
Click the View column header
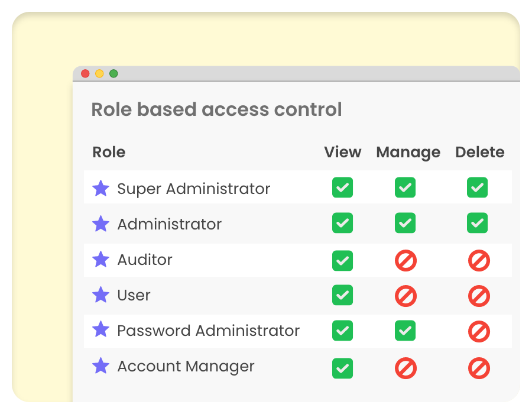pyautogui.click(x=342, y=152)
